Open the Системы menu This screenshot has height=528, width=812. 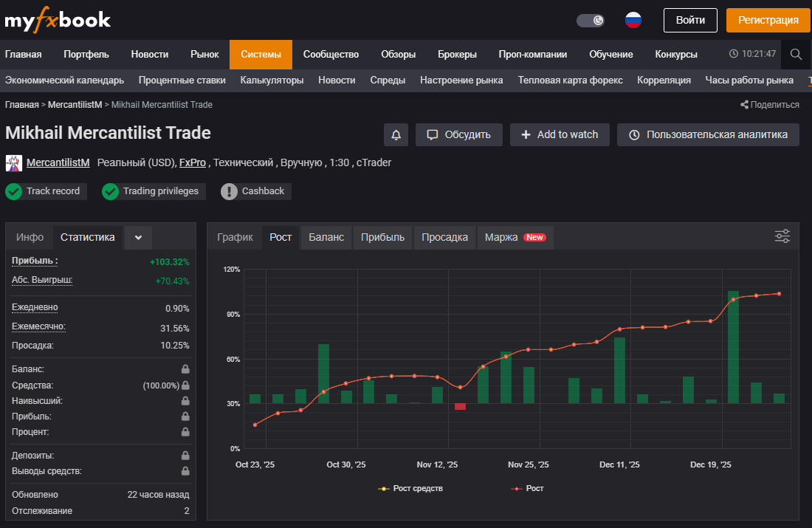pos(261,54)
